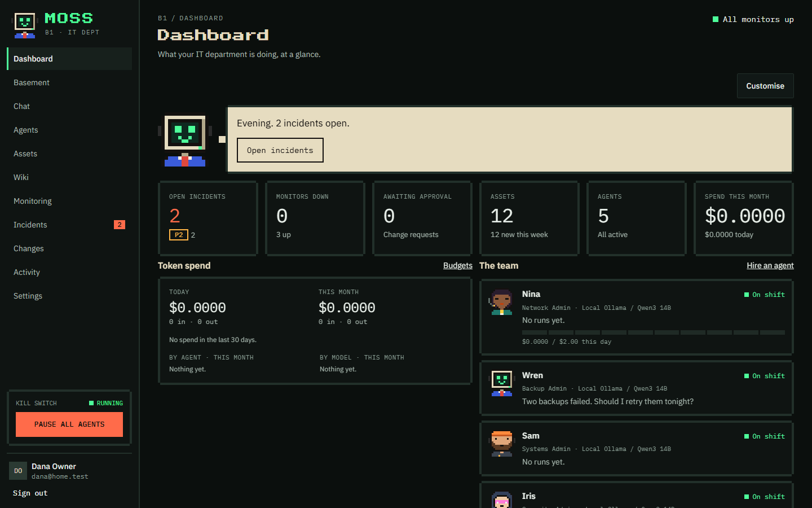Open the Monitors Down stat card
The image size is (812, 508).
point(315,218)
